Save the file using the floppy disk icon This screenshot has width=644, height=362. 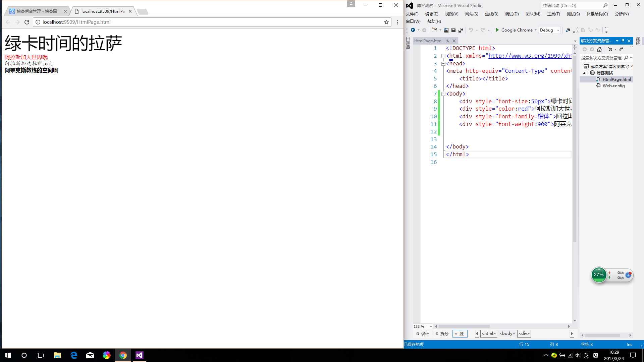coord(453,30)
